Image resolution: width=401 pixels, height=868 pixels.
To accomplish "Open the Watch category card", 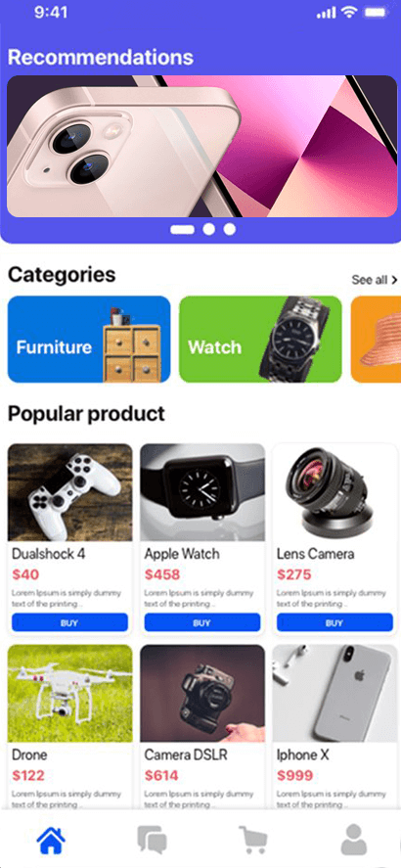I will (260, 339).
